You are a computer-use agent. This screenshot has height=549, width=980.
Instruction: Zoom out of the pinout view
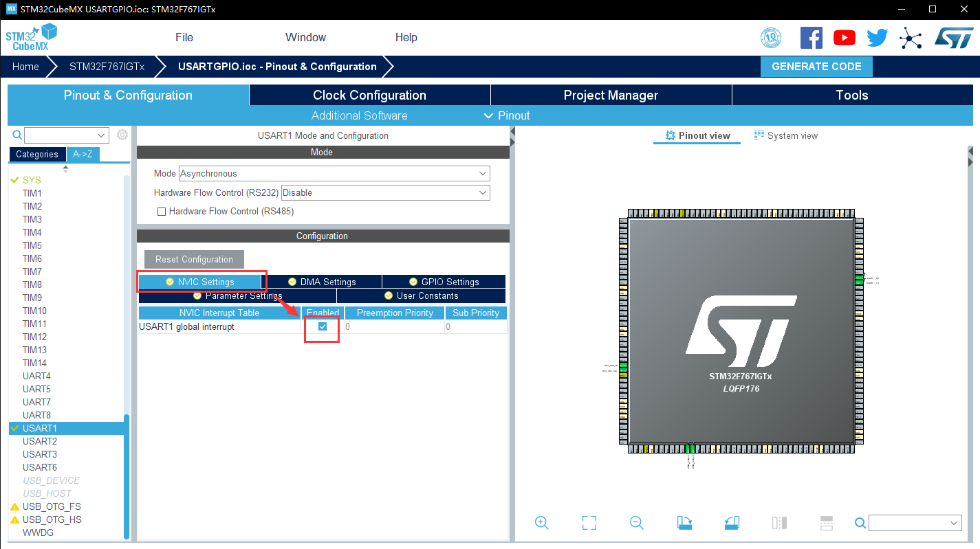636,523
